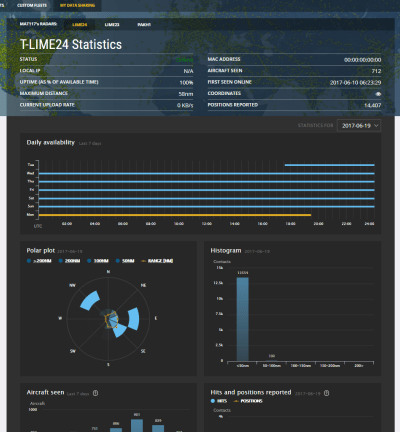Click the Histogram heading
The width and height of the screenshot is (400, 432).
[226, 250]
